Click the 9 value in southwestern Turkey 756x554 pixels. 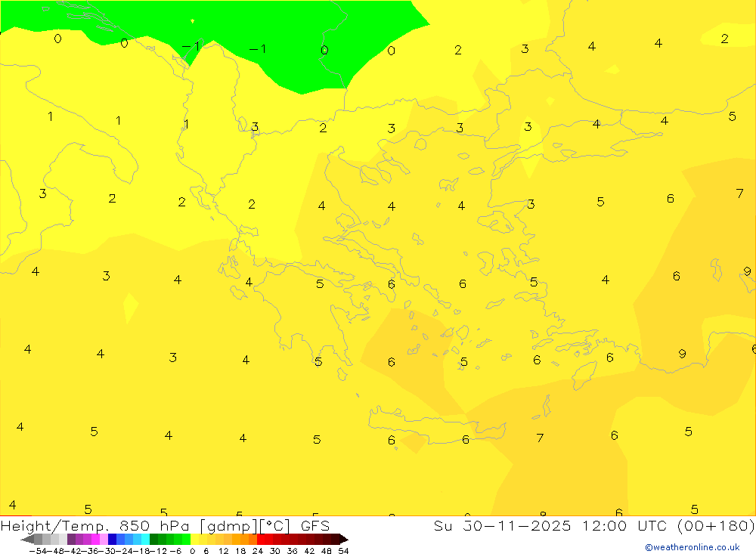pos(682,354)
